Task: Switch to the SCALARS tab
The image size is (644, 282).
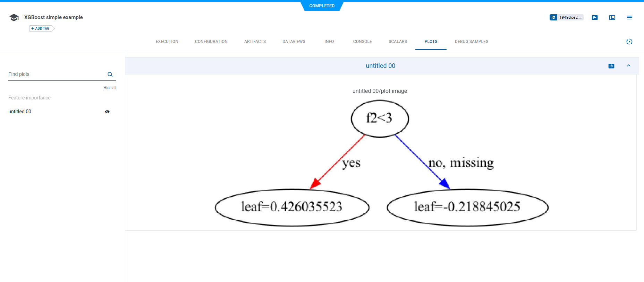Action: tap(398, 42)
